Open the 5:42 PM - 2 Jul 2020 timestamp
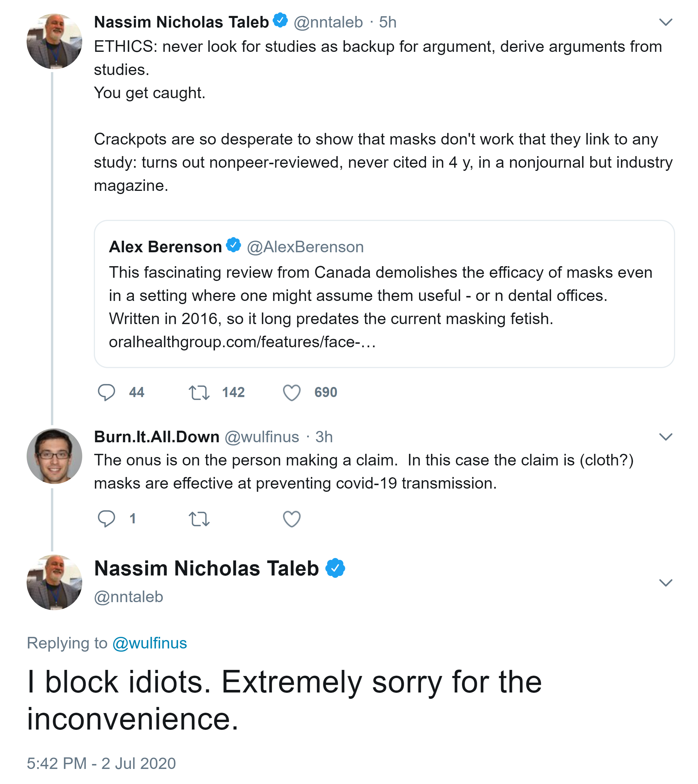This screenshot has width=698, height=784. click(101, 763)
